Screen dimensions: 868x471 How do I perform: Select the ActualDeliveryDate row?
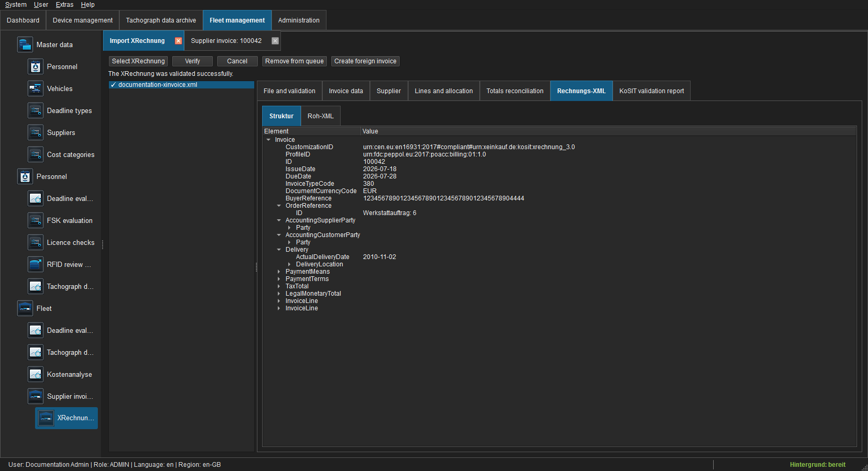coord(560,257)
